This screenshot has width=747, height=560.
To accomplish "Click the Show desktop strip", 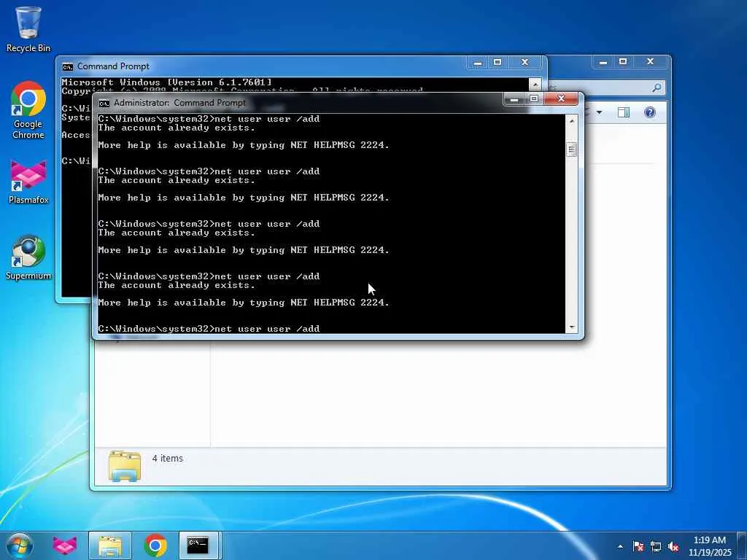I will tap(742, 545).
